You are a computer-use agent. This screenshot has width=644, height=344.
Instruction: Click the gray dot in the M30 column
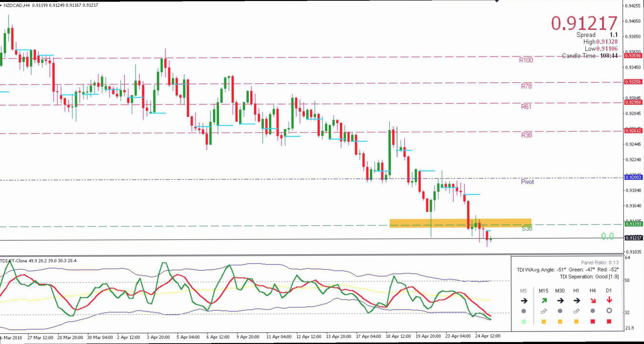pyautogui.click(x=560, y=311)
